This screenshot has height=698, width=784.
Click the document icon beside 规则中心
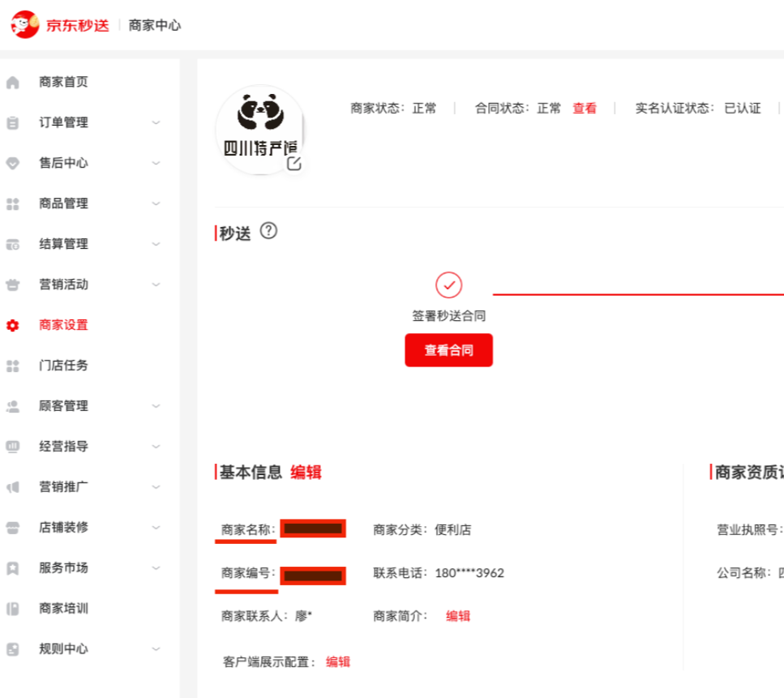(12, 649)
